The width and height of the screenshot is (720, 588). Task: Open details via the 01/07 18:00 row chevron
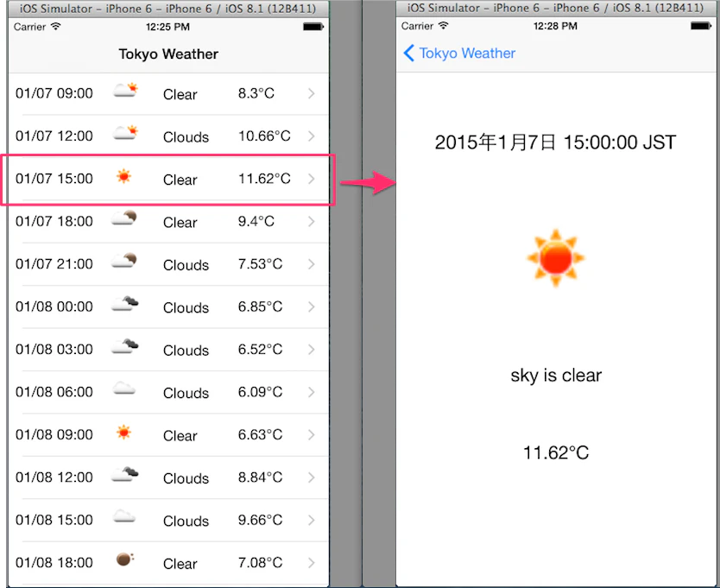coord(312,221)
